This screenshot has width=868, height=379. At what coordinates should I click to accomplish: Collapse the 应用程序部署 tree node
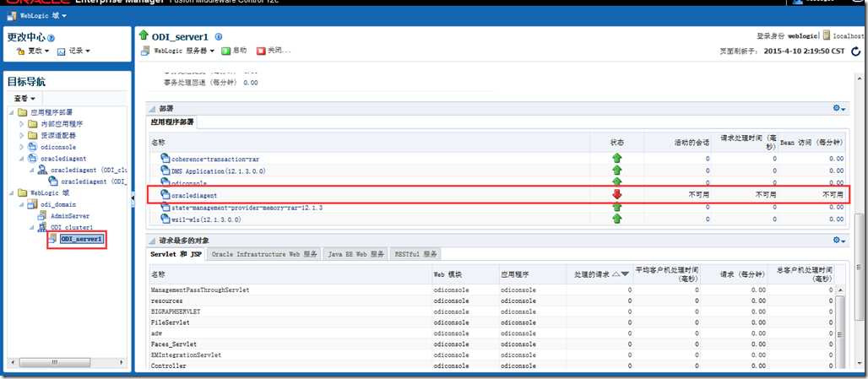[x=12, y=112]
